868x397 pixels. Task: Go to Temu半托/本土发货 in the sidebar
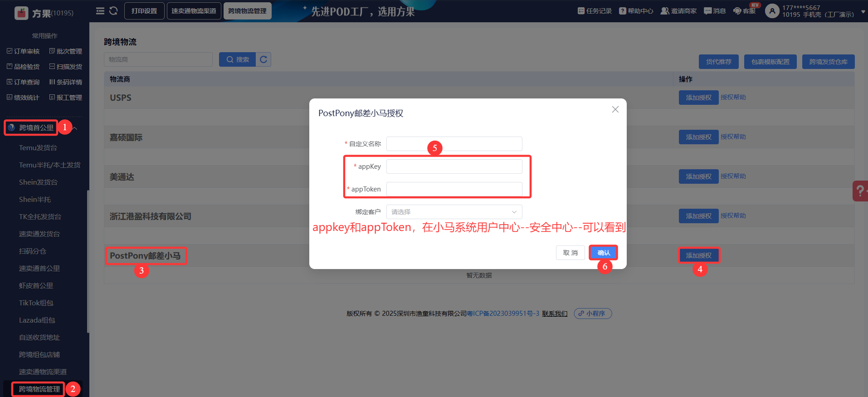[50, 165]
